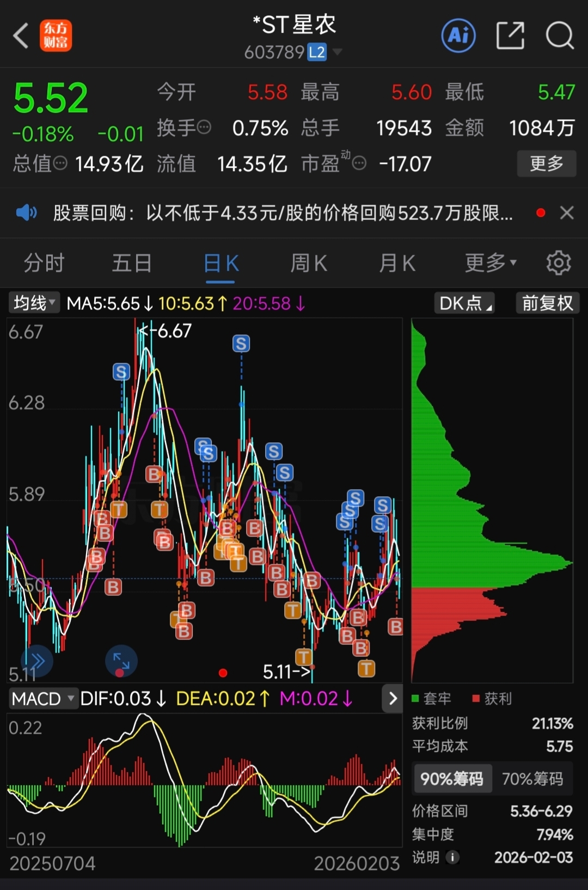Click the chip distribution histogram
Viewport: 588px width, 890px height.
pos(492,500)
